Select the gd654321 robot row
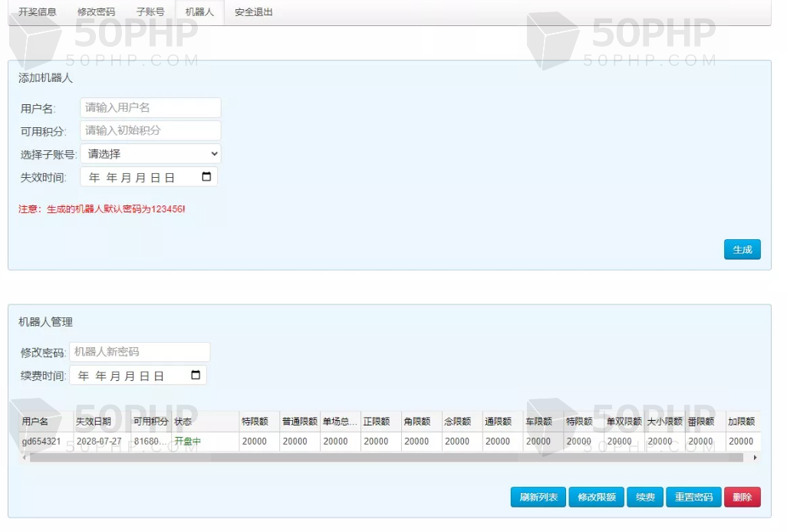Screen dimensions: 787x532 pyautogui.click(x=41, y=442)
